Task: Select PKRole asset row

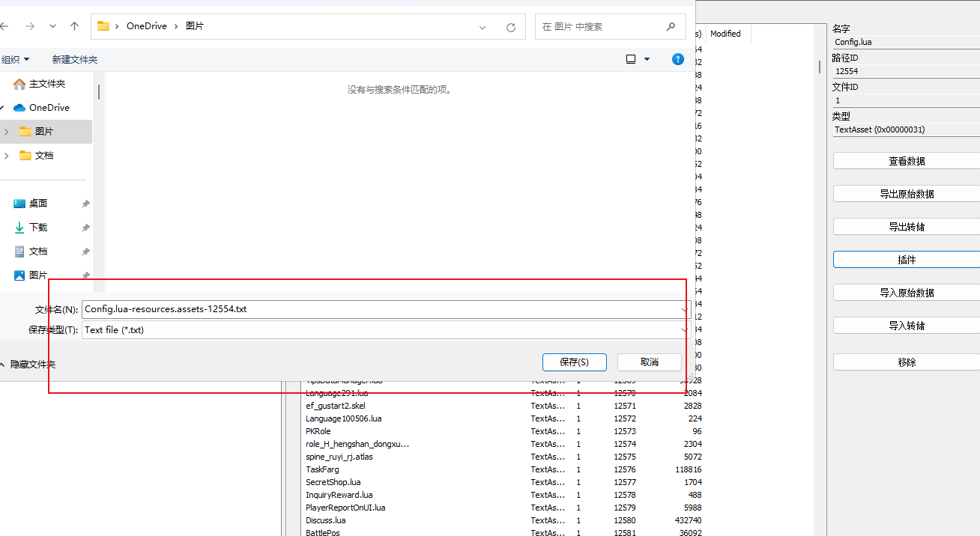Action: click(503, 431)
